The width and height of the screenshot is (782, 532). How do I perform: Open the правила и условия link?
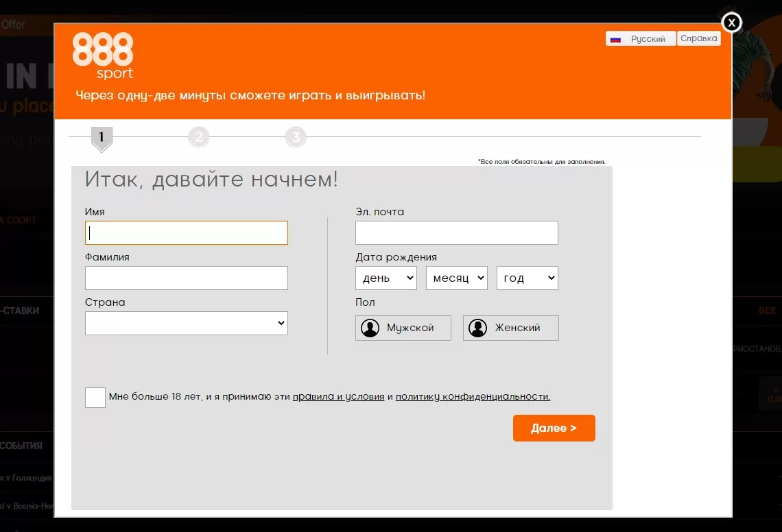click(337, 396)
